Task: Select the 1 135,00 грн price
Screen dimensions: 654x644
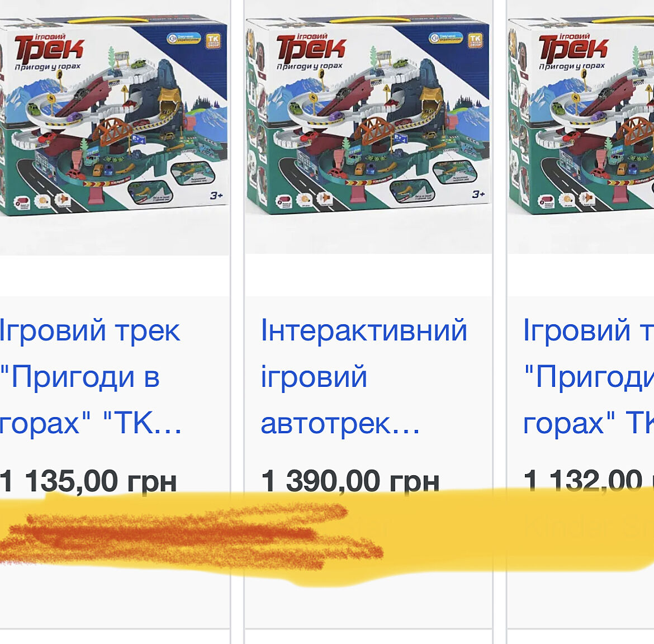Action: 88,481
